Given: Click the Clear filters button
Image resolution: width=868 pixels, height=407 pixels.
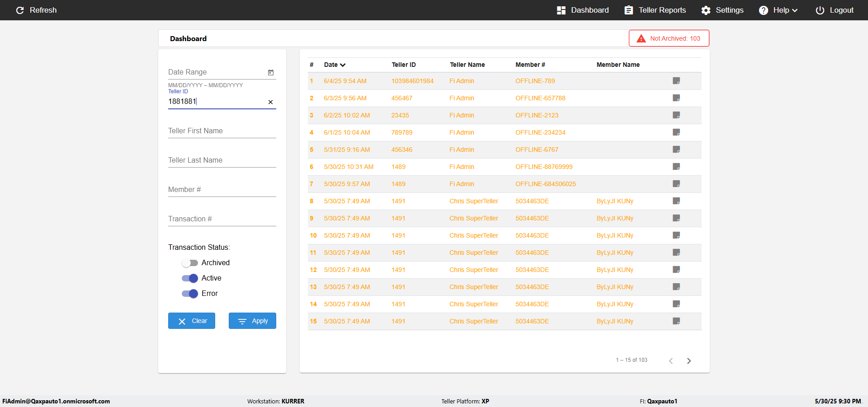Looking at the screenshot, I should click(192, 321).
